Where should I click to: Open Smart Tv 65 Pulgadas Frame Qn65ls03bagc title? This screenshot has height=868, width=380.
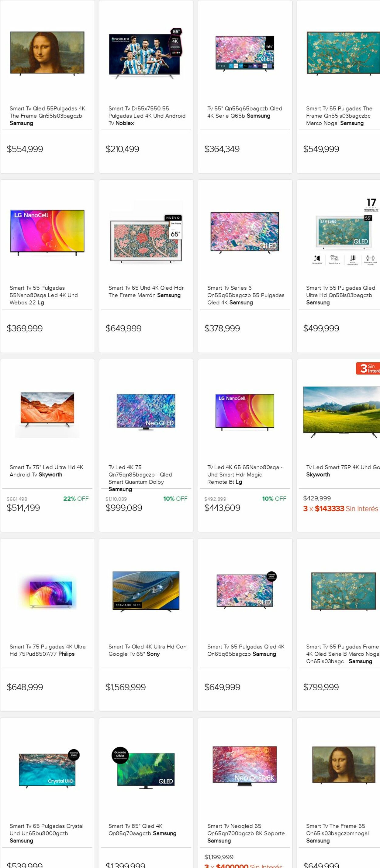click(343, 654)
